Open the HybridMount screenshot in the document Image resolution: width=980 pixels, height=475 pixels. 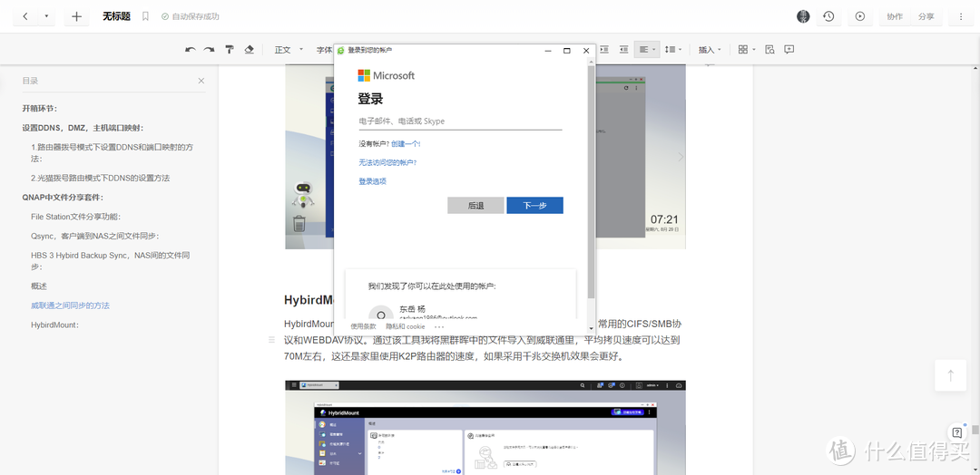[485, 428]
